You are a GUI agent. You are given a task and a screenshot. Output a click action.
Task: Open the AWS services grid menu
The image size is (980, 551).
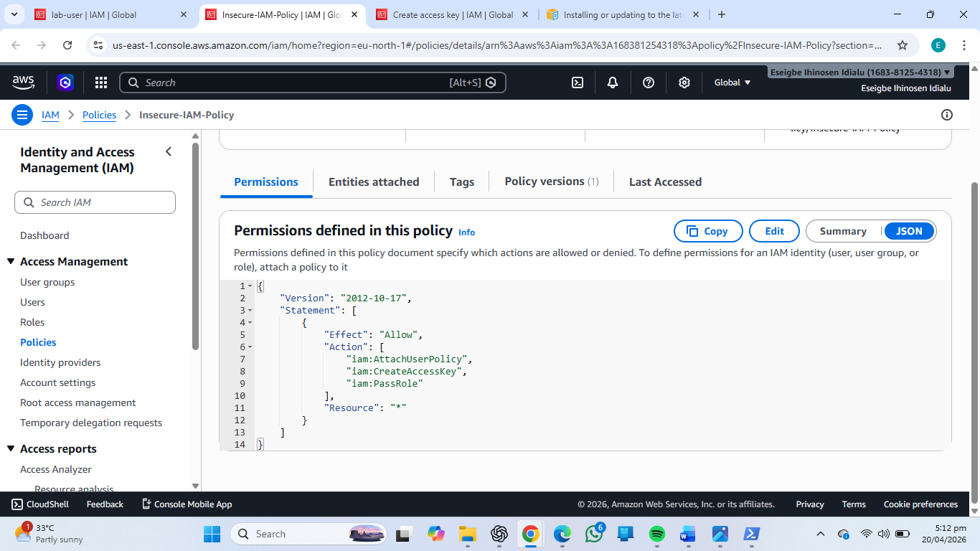pyautogui.click(x=101, y=83)
